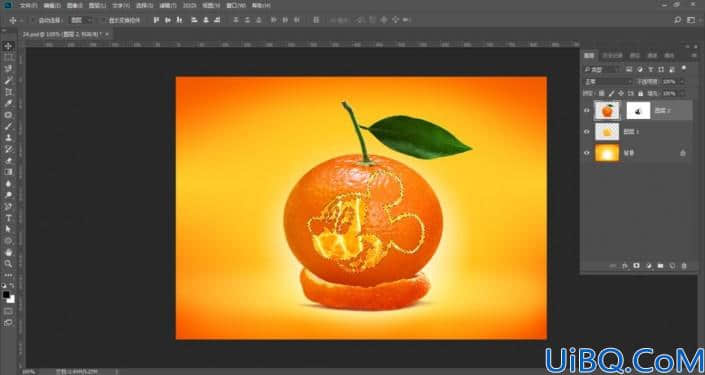705x375 pixels.
Task: Open the blend mode 正常 dropdown
Action: coord(608,82)
